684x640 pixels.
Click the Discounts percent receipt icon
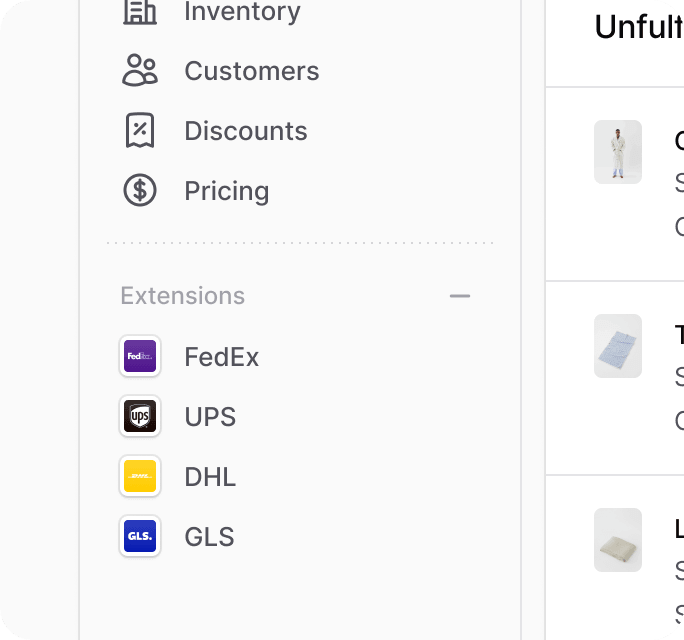(x=140, y=131)
